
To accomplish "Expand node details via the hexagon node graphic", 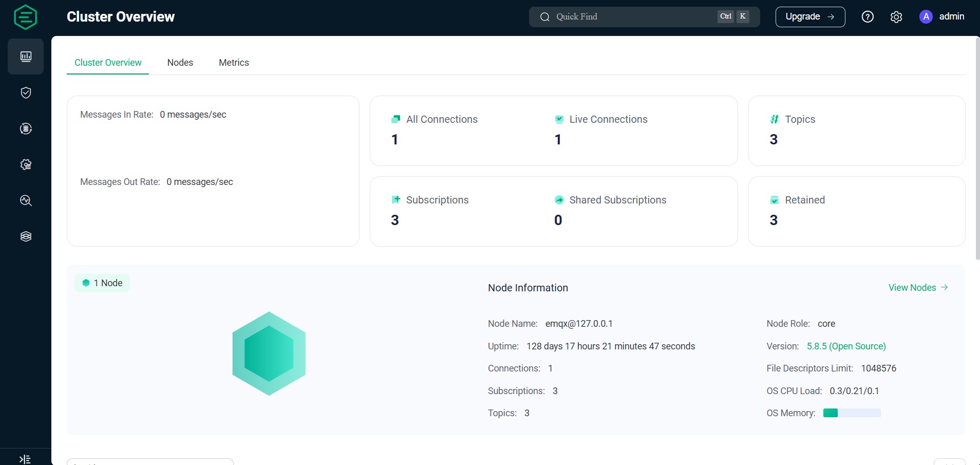I will (x=269, y=353).
